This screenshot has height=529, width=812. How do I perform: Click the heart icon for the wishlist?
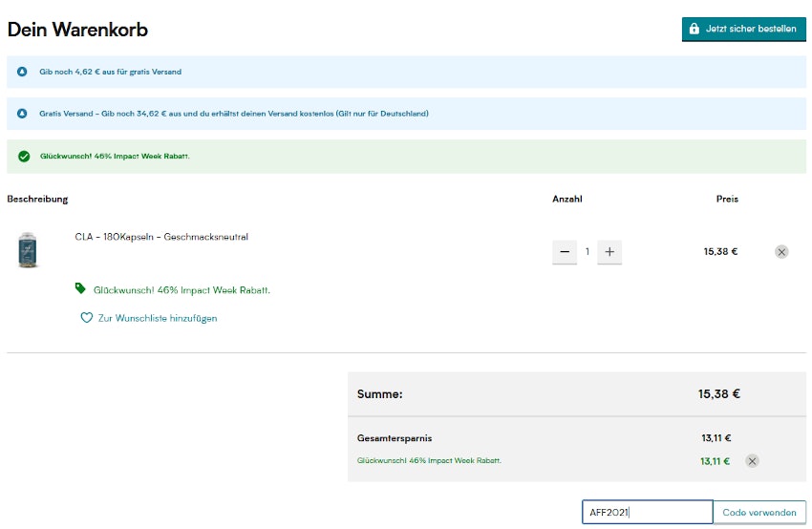click(x=86, y=318)
